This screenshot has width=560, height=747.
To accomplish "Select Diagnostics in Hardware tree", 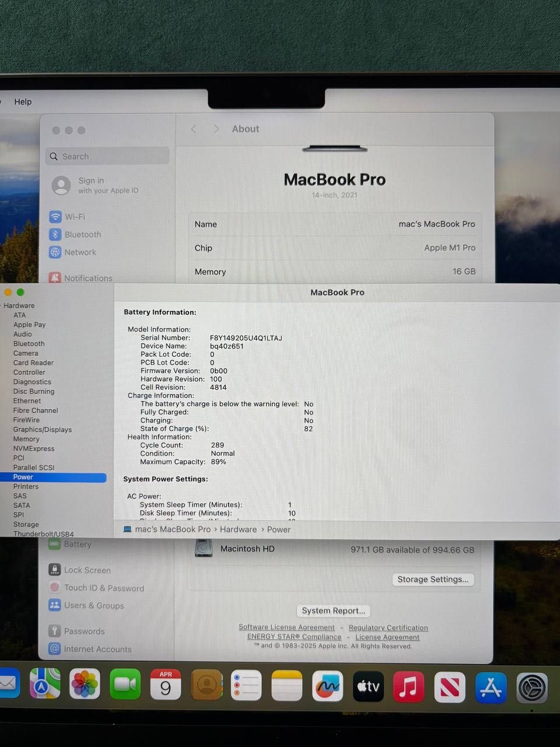I will tap(32, 382).
